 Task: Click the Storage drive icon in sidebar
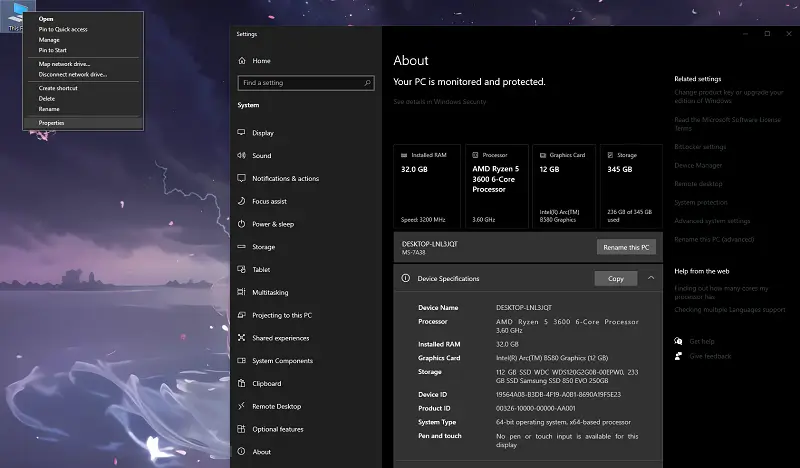[242, 247]
